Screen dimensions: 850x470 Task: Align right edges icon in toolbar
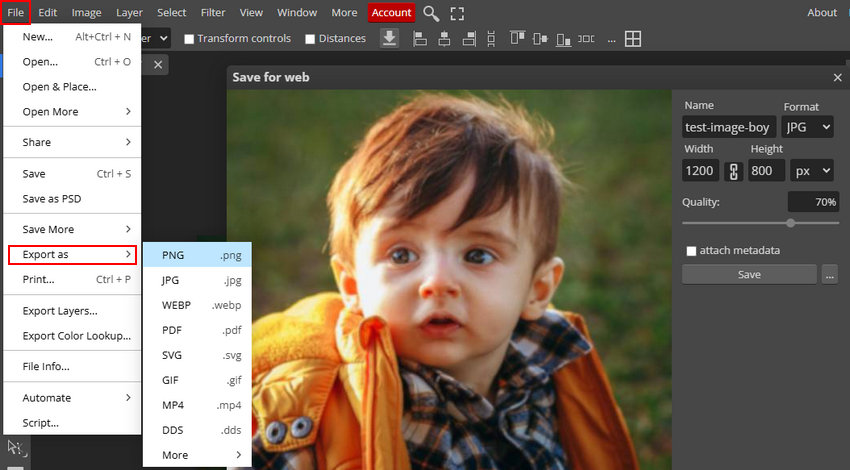tap(469, 38)
